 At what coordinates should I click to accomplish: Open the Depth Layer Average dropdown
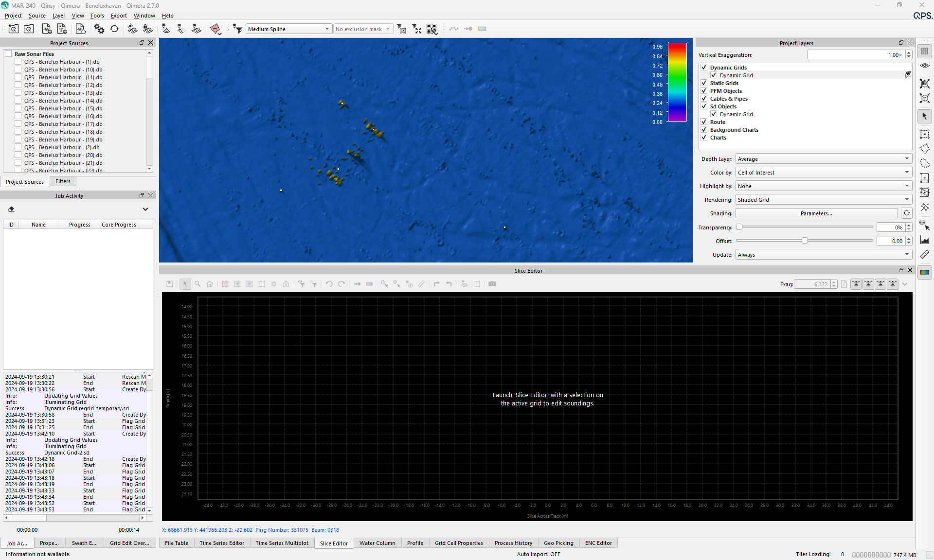coord(823,159)
